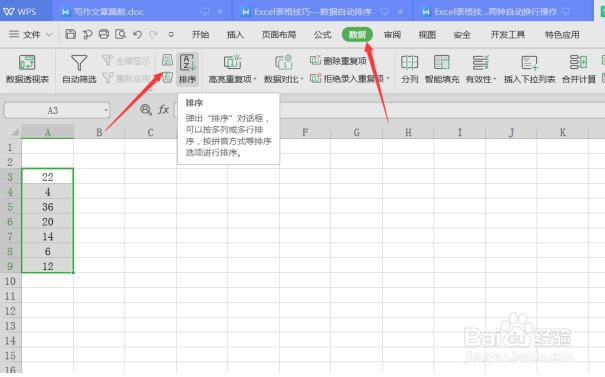Switch to the 开发工具 ribbon tab

coord(507,35)
